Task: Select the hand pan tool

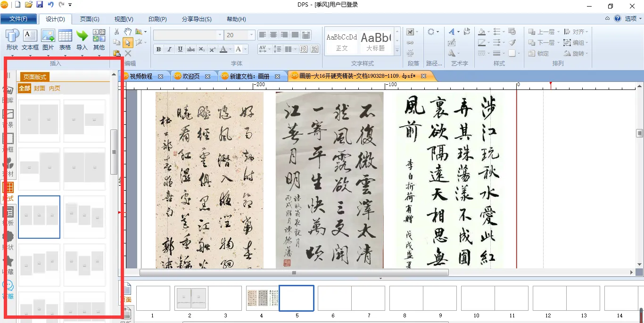Action: 128,32
